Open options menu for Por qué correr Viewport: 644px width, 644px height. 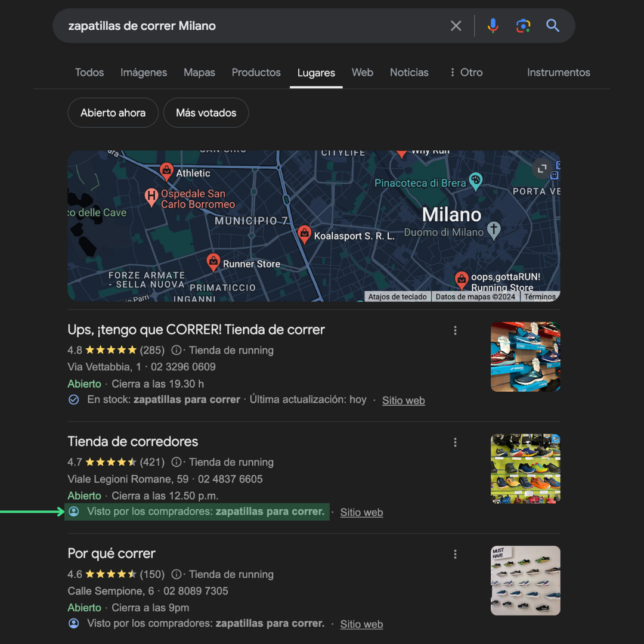pos(454,555)
